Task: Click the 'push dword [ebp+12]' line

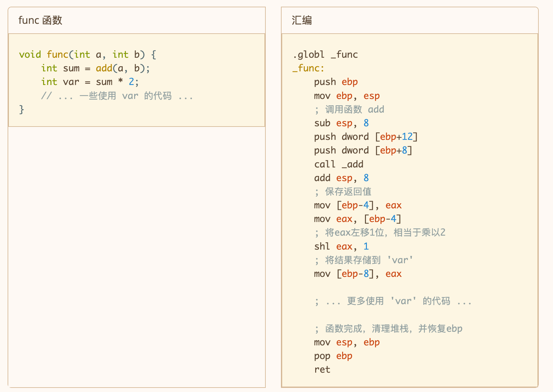Action: click(366, 137)
